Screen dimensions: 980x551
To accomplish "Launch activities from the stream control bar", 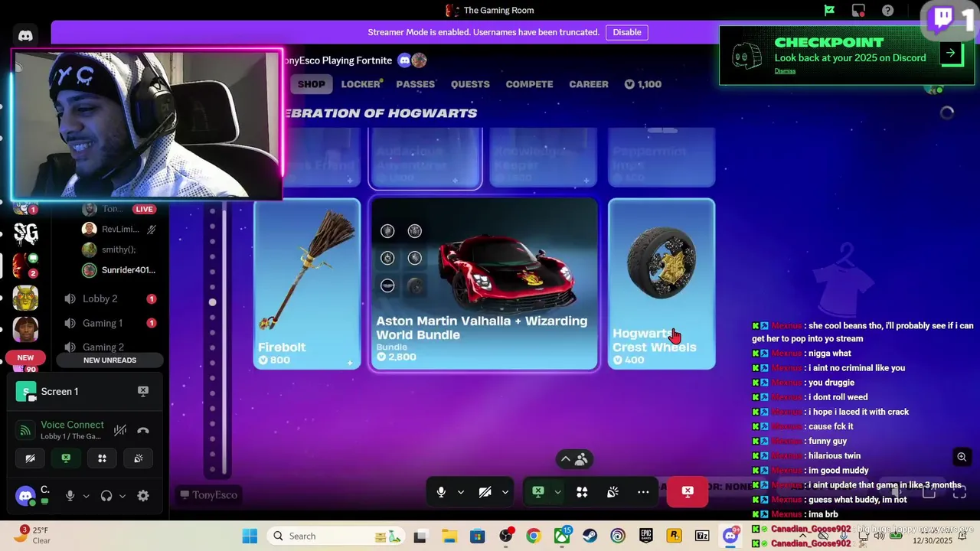I will click(x=582, y=492).
